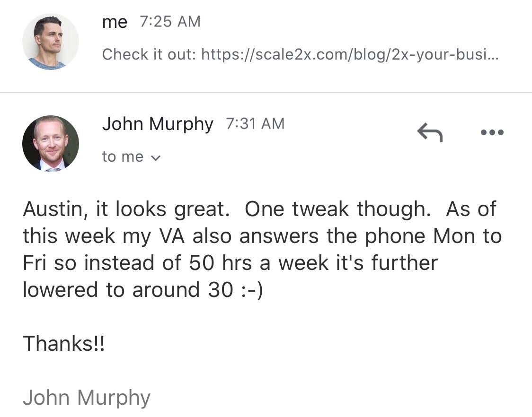Screen dimensions: 532x417
Task: Select the "me" sender label
Action: tap(115, 22)
